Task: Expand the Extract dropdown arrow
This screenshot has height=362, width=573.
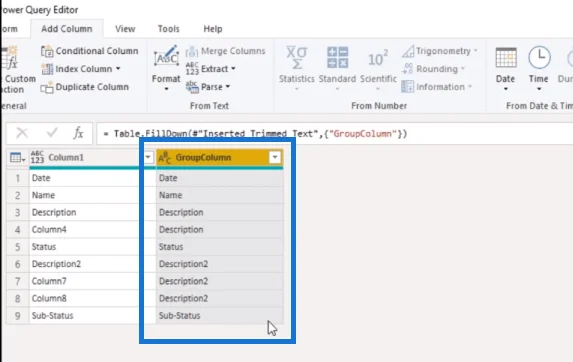Action: 233,68
